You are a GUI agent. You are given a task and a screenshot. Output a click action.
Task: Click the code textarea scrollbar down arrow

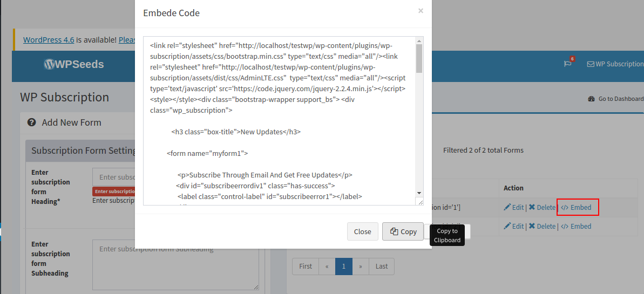click(419, 193)
